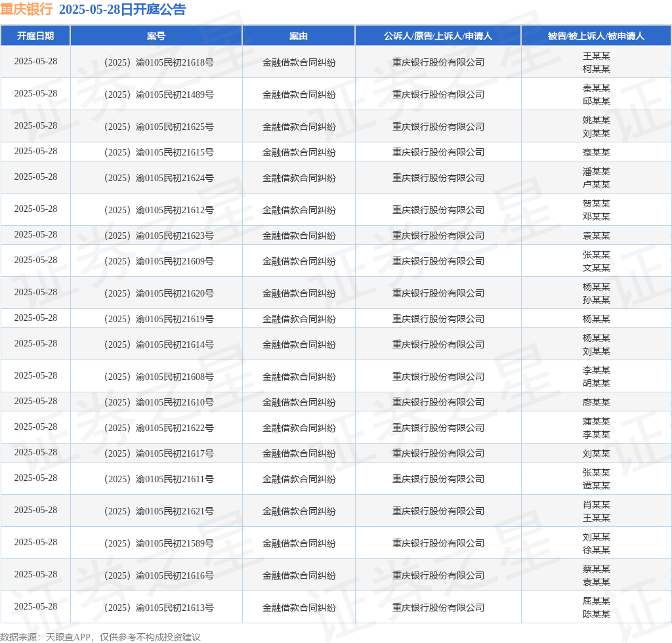Click 金融借款合同纠纷 in the 21619 row
The width and height of the screenshot is (672, 643).
pos(299,319)
